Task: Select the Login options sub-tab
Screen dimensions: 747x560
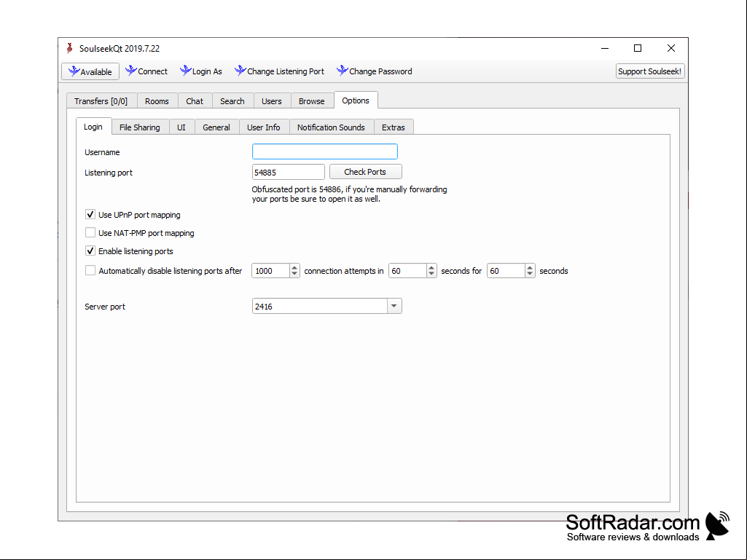Action: [x=93, y=127]
